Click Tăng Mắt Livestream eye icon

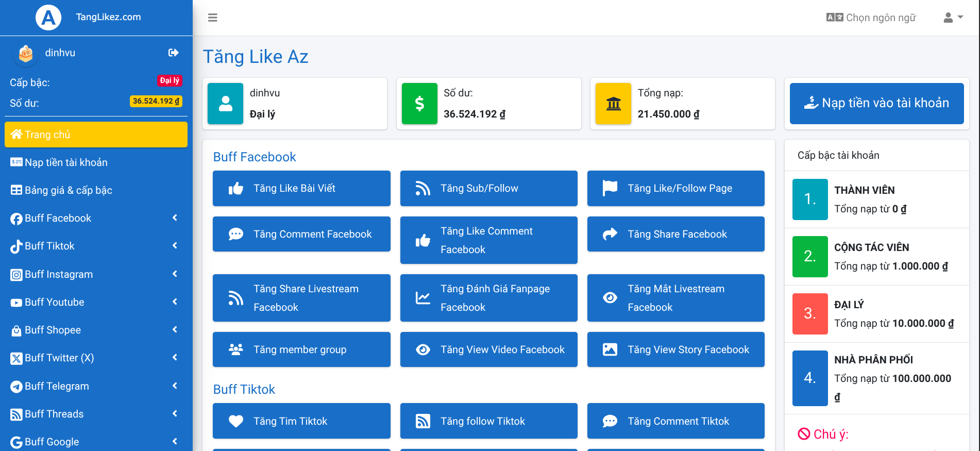pos(610,298)
